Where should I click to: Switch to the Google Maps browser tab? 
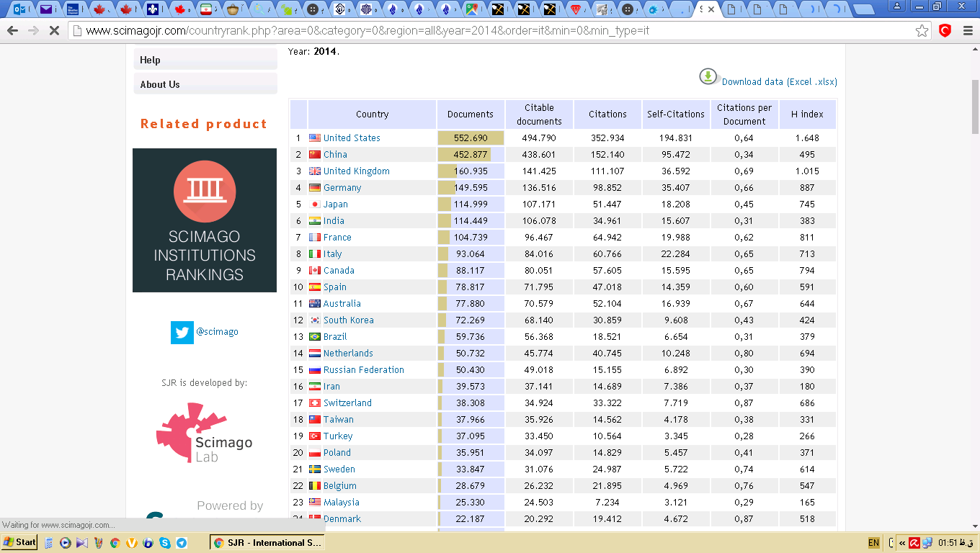coord(472,9)
